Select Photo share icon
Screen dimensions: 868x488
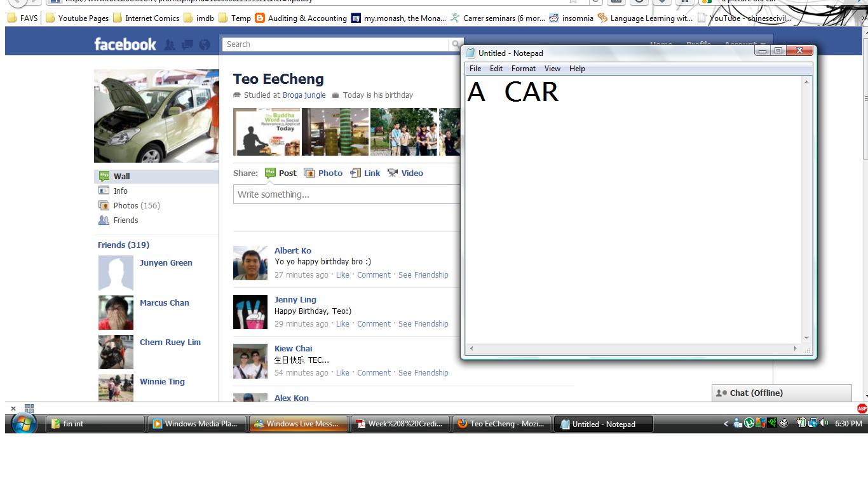[309, 173]
